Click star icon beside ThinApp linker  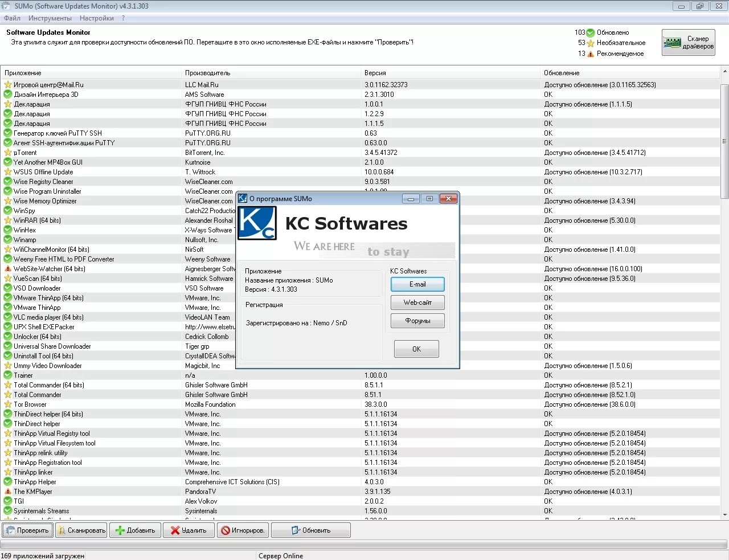click(x=8, y=472)
